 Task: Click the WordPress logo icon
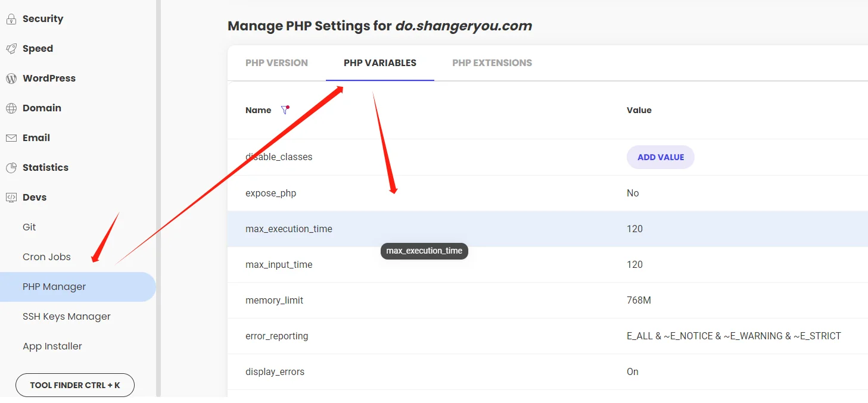pos(11,79)
